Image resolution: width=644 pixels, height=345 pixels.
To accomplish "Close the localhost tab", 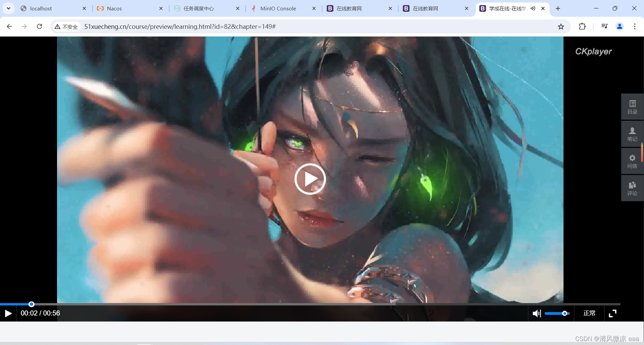I will [x=84, y=8].
